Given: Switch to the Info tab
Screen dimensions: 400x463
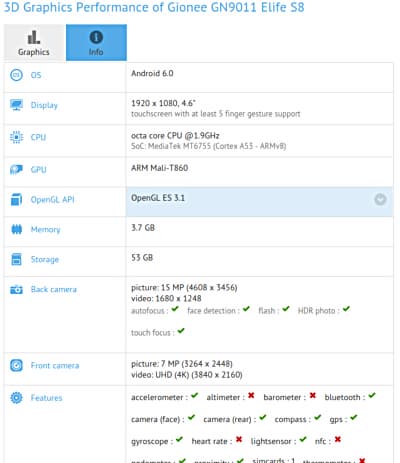Looking at the screenshot, I should 96,43.
